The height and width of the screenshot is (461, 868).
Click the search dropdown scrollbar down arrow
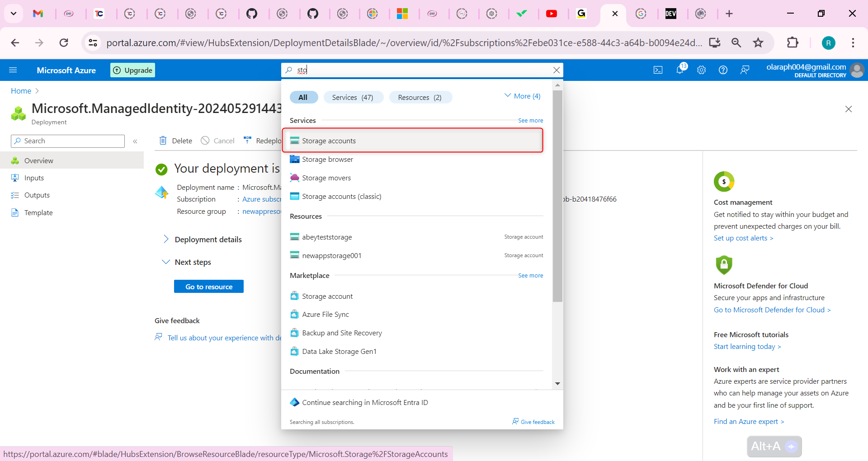pos(557,383)
